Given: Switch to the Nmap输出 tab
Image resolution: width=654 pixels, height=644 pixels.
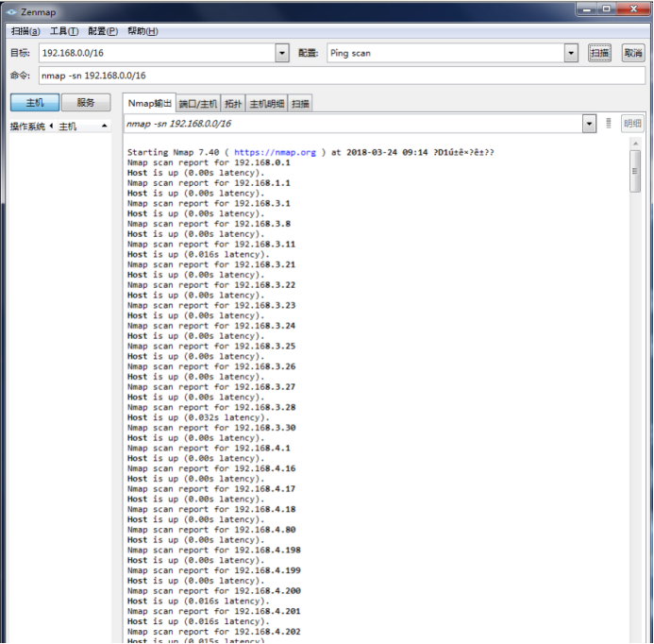Looking at the screenshot, I should (x=149, y=103).
